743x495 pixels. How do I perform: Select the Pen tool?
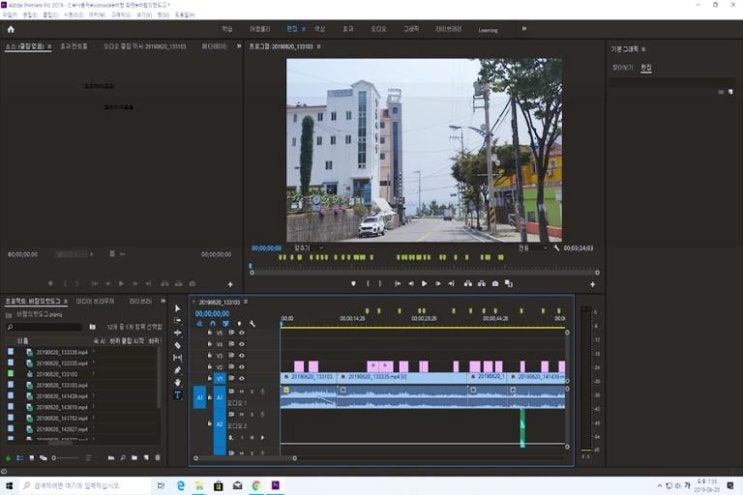click(178, 370)
